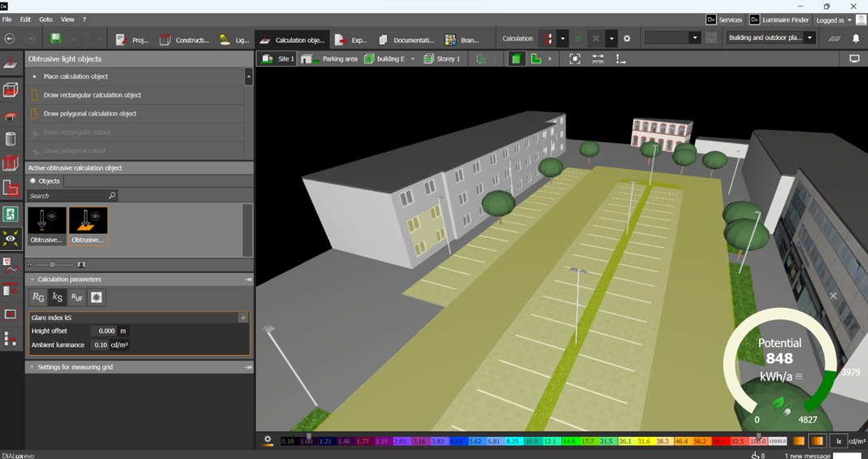Switch to 3D view green cube icon
868x459 pixels.
(x=516, y=58)
